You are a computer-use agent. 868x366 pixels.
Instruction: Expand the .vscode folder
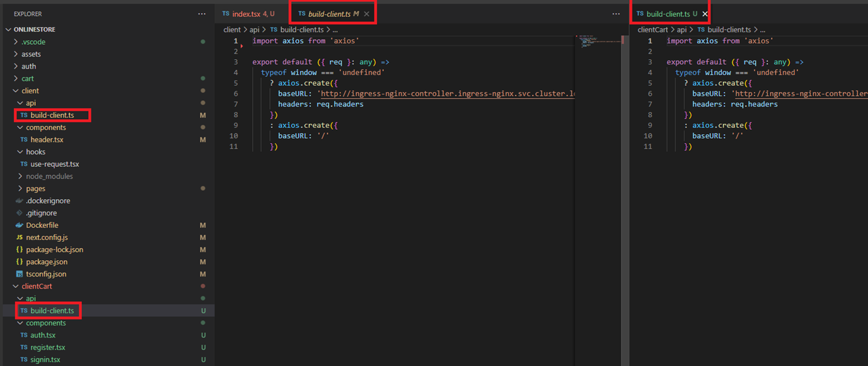point(16,42)
